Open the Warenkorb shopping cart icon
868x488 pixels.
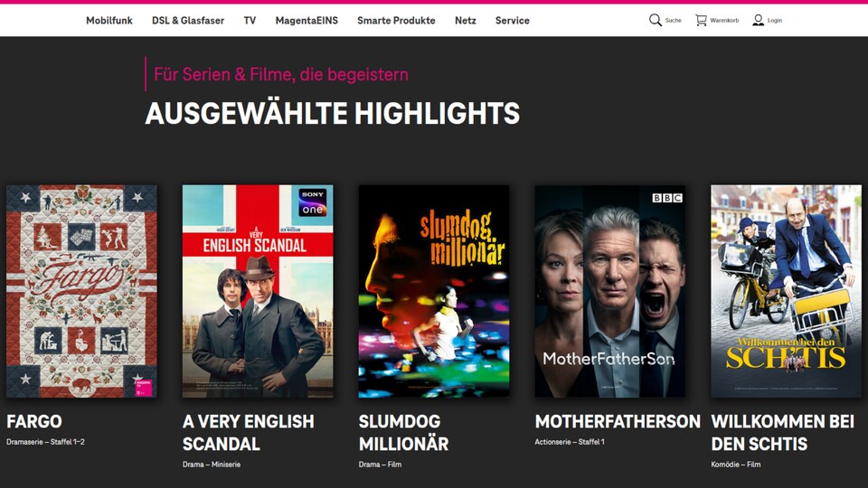701,20
